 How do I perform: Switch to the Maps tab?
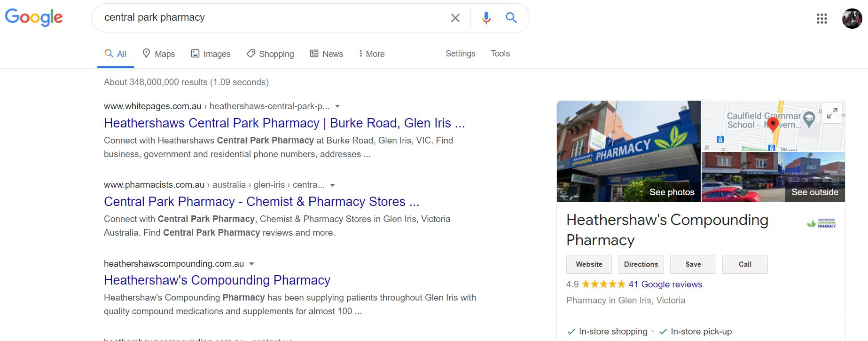[159, 54]
